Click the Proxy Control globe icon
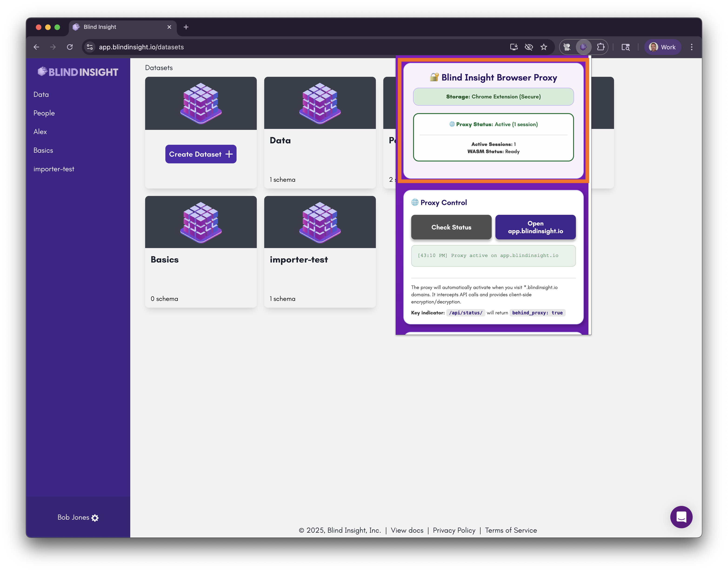This screenshot has width=728, height=572. (x=415, y=203)
